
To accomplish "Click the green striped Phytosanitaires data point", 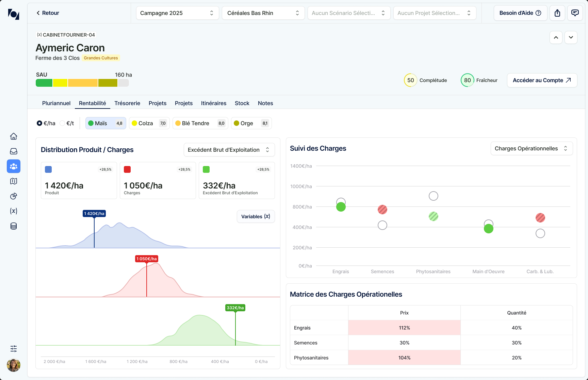I will [434, 216].
